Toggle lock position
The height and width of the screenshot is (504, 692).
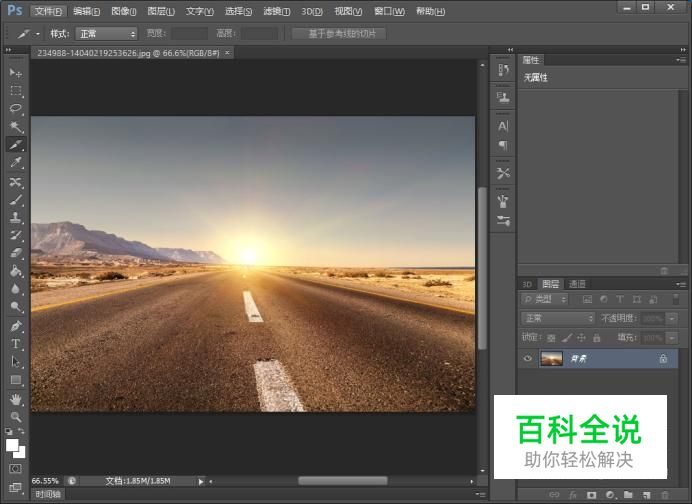pos(582,338)
